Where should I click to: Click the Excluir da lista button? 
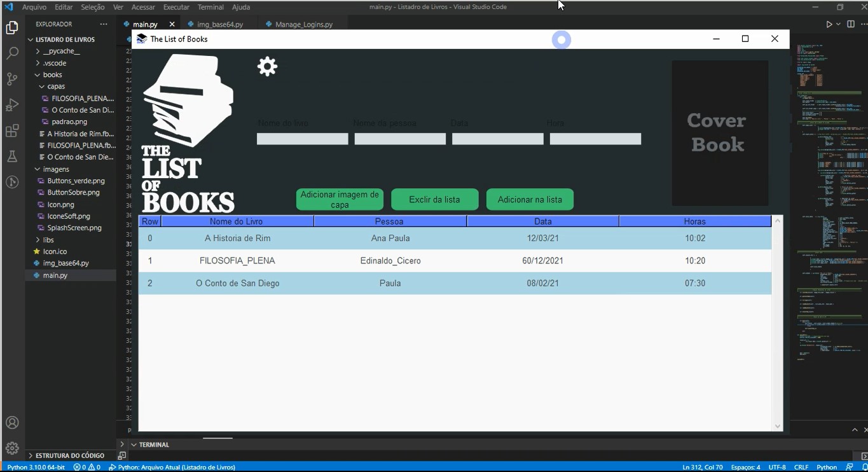click(x=434, y=200)
